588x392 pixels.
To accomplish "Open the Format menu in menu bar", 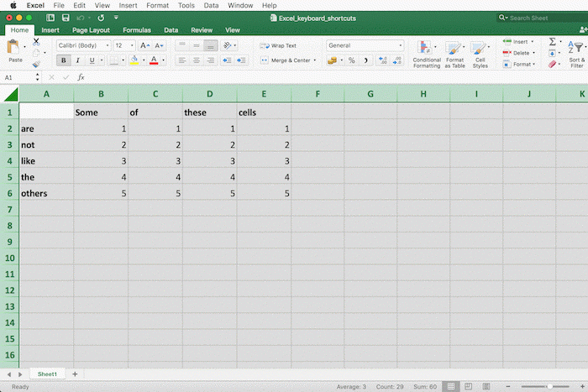I will [157, 5].
